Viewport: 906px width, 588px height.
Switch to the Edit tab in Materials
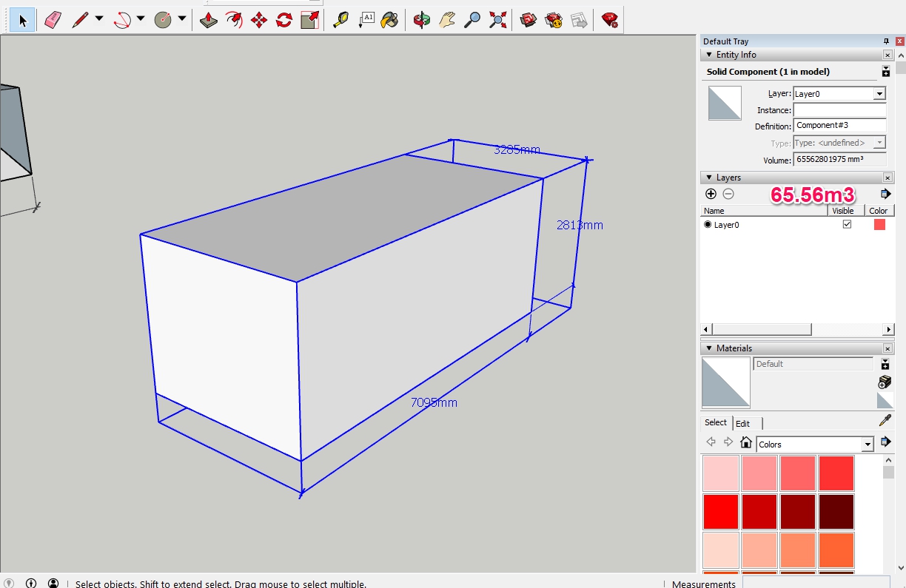742,424
